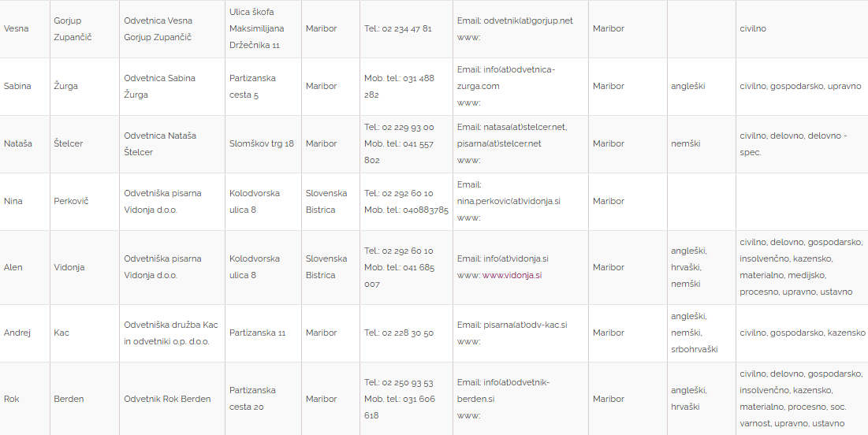Click phone number 02 234 47 81
Viewport: 868px width, 435px height.
coord(406,28)
